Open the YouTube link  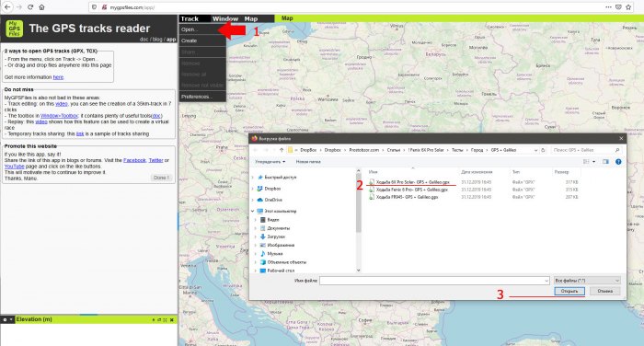(x=15, y=167)
